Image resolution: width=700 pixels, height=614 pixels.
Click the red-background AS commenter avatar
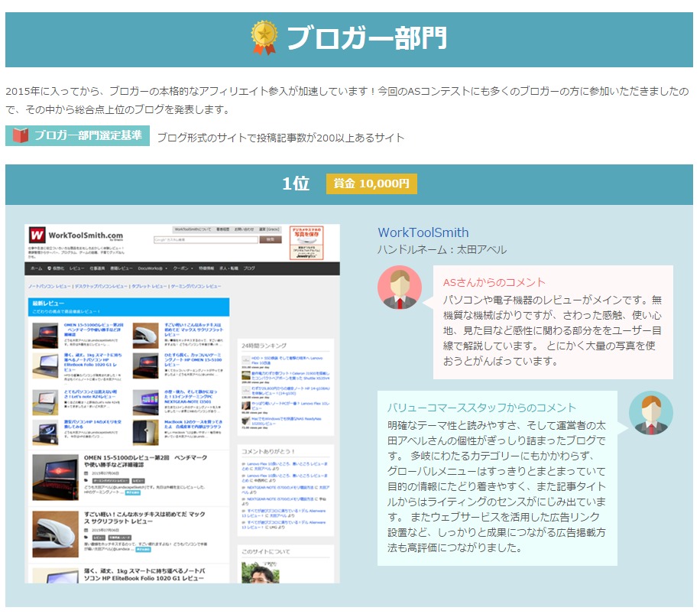(x=400, y=288)
